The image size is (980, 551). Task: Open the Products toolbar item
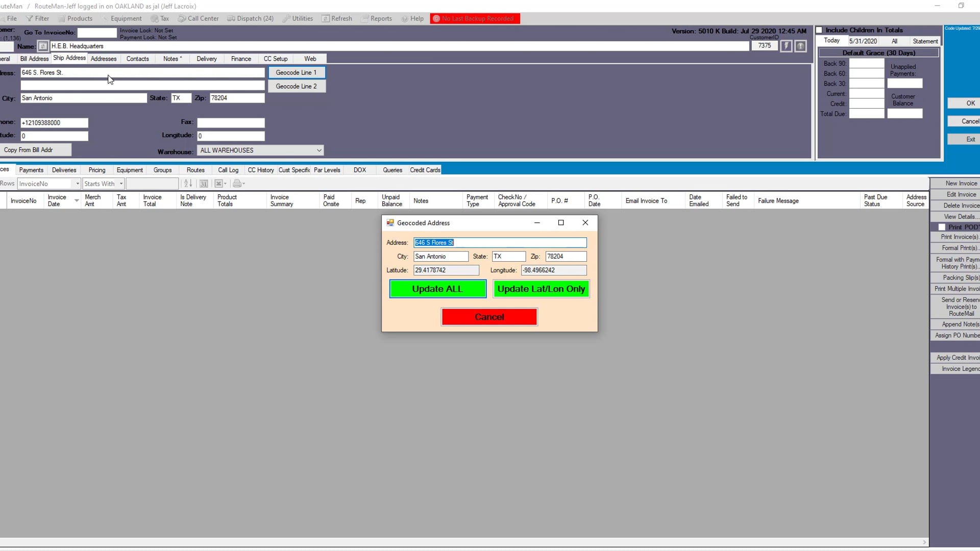pos(76,18)
